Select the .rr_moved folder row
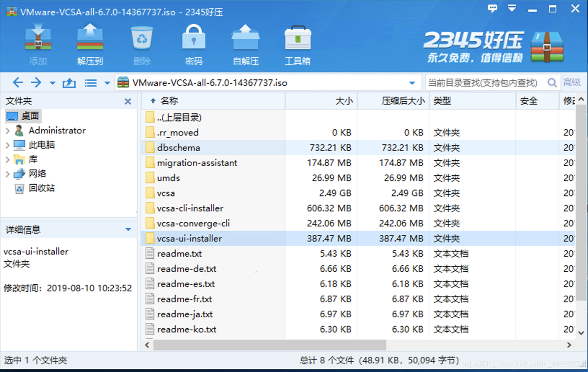Image resolution: width=588 pixels, height=372 pixels. (359, 133)
